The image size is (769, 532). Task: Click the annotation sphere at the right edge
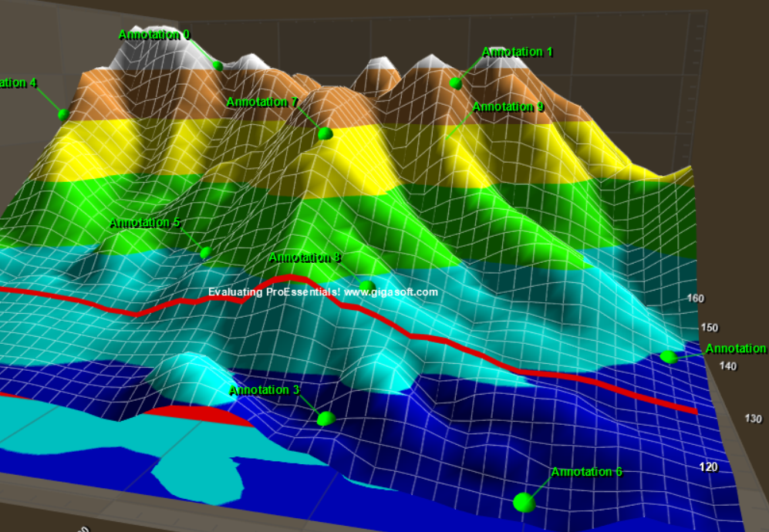(668, 356)
